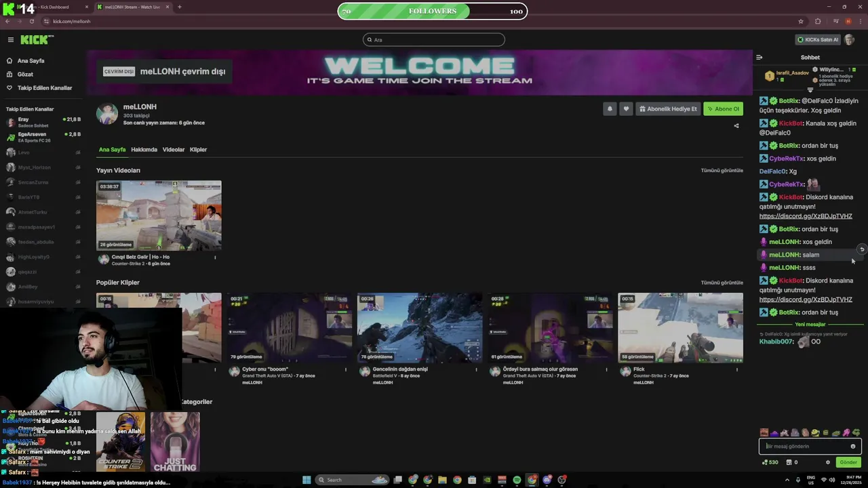Open Takip Edilen Kanallar sidebar item
The height and width of the screenshot is (488, 868).
click(39, 87)
